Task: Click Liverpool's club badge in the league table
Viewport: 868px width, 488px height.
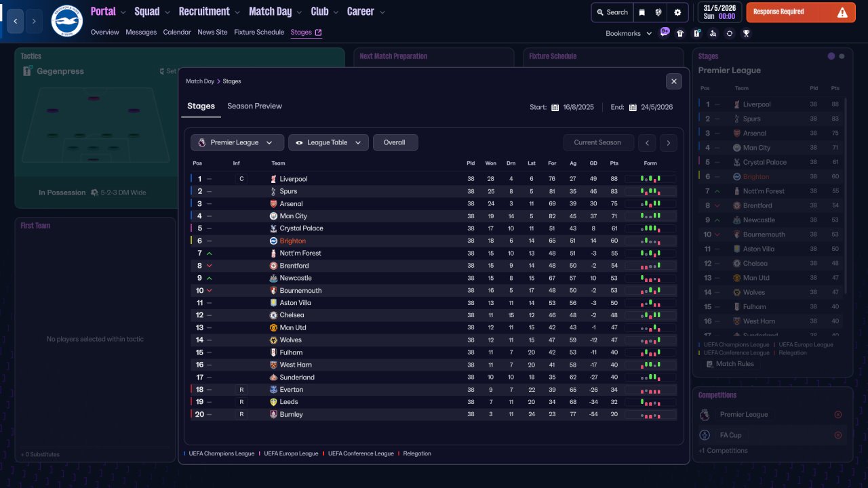Action: click(x=273, y=179)
